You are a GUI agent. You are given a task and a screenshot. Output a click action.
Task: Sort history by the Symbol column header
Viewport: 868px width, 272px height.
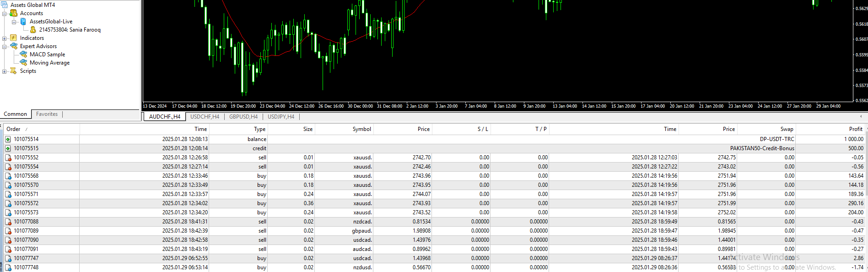pyautogui.click(x=361, y=129)
